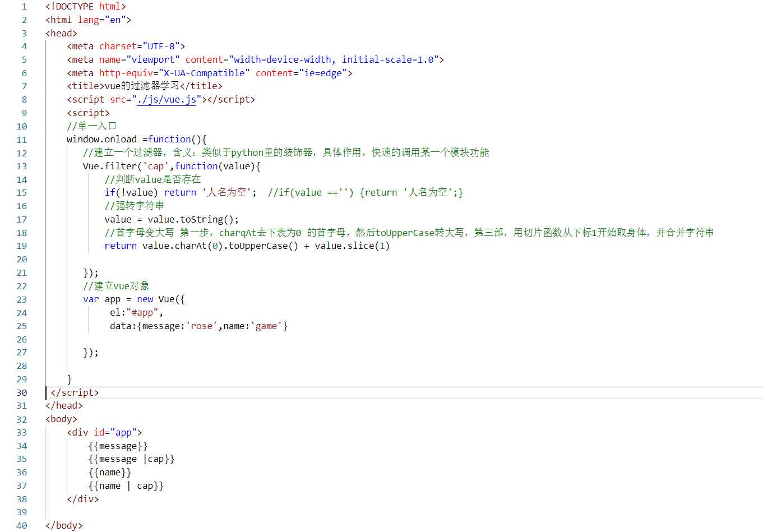Click the 'cap' string in Vue.filter

[x=156, y=166]
